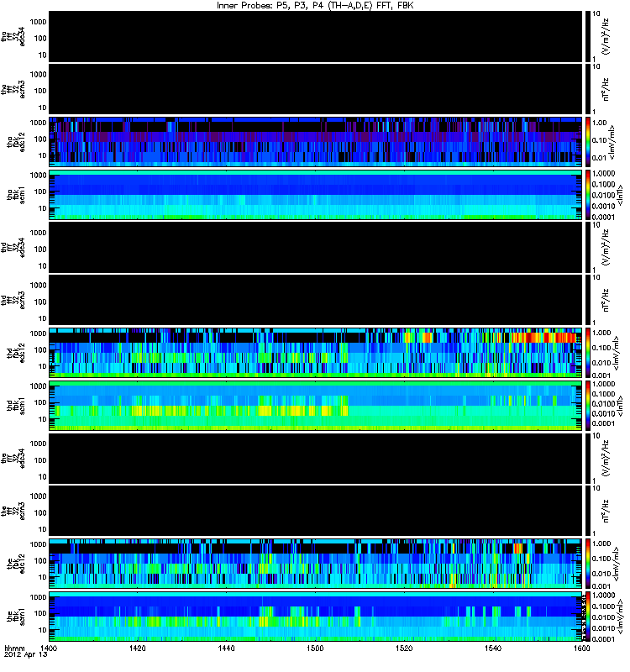Viewport: 630px width, 672px height.
Task: Click the empty tha fff edc34 black panel
Action: (x=316, y=36)
